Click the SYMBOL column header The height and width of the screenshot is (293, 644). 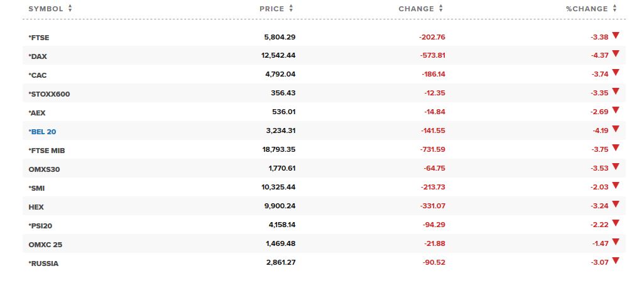tap(46, 9)
